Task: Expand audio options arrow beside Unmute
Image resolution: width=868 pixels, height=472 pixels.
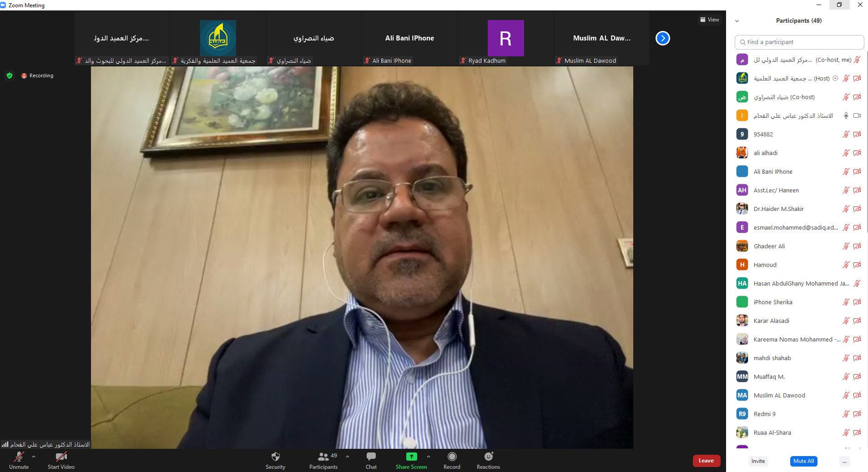Action: pos(34,456)
